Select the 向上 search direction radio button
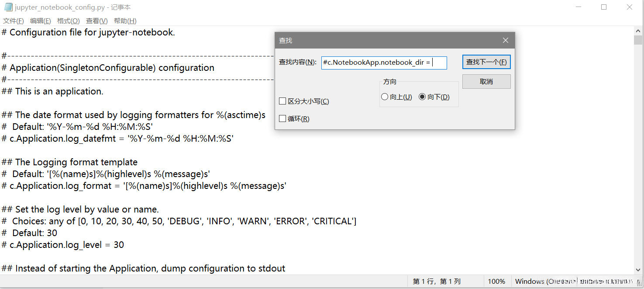Screen dimensions: 644x289 coord(385,97)
